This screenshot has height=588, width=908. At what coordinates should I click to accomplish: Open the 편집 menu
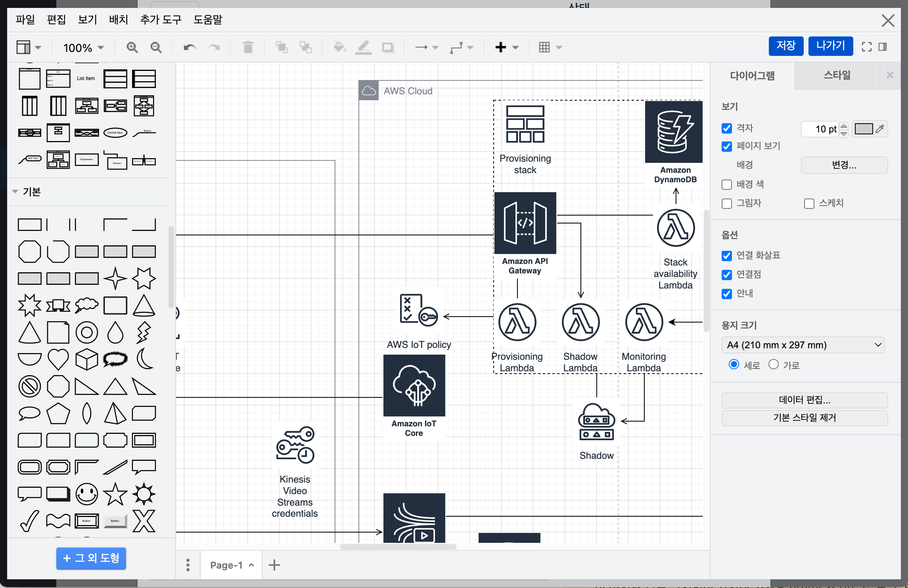(56, 20)
